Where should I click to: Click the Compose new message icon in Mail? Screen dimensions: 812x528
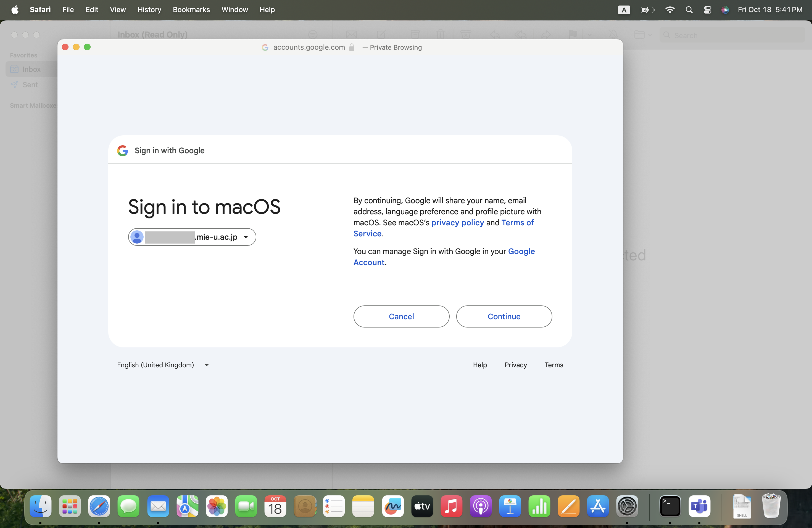coord(381,35)
